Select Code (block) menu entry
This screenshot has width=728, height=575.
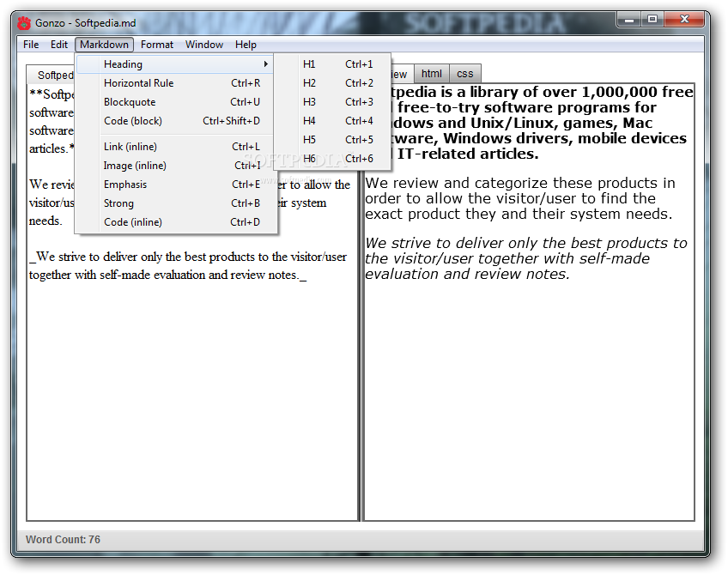click(x=176, y=121)
